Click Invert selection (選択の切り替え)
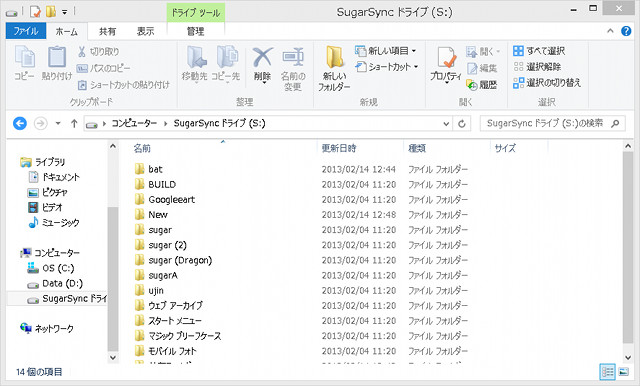The width and height of the screenshot is (640, 386). pyautogui.click(x=547, y=83)
